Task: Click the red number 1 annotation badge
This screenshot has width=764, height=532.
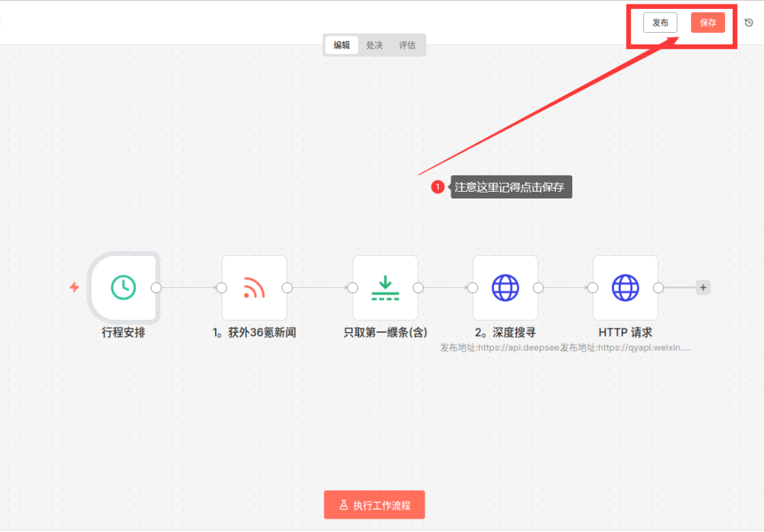Action: point(438,187)
